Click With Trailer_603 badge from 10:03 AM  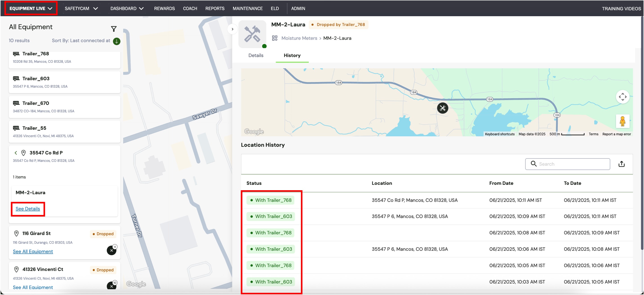[271, 282]
